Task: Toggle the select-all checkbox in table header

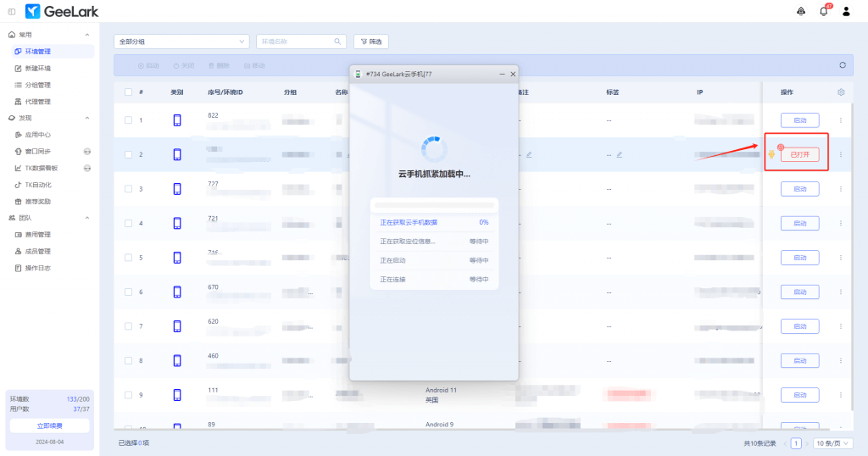Action: coord(128,92)
